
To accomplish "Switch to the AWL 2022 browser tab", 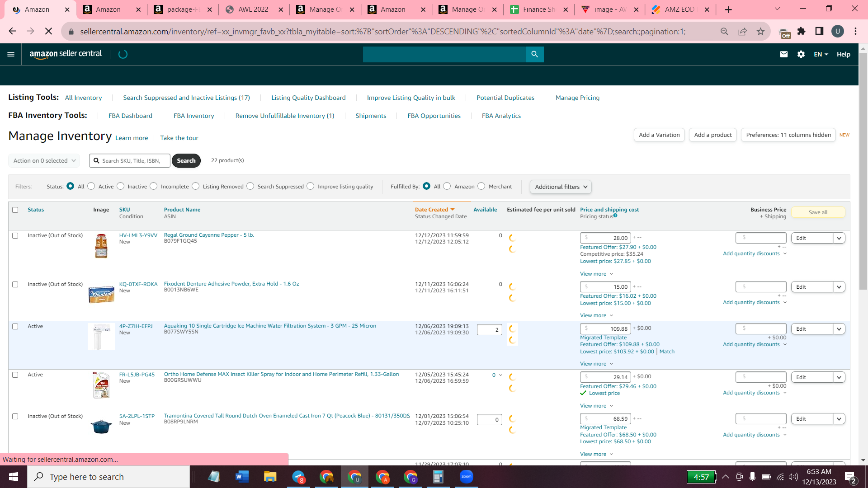I will tap(253, 9).
